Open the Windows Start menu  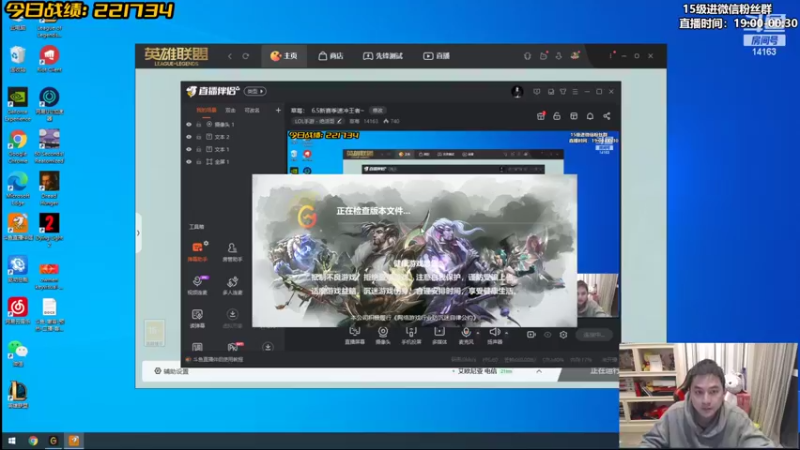[x=12, y=440]
